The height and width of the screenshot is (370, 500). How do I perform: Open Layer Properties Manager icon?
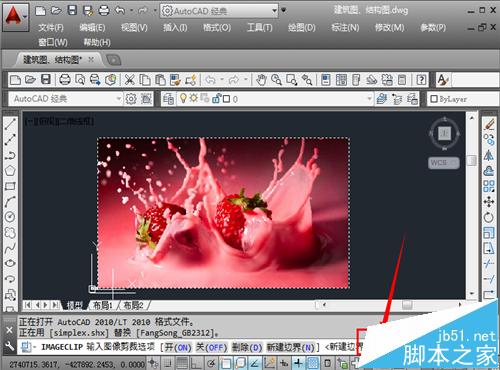point(168,99)
